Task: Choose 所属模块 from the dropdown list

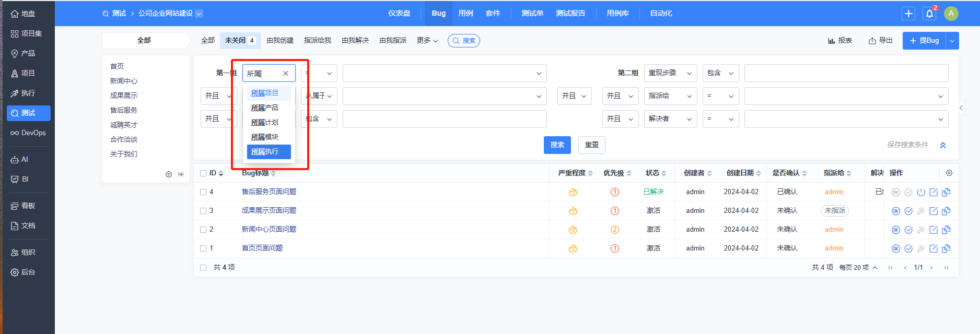Action: coord(269,137)
